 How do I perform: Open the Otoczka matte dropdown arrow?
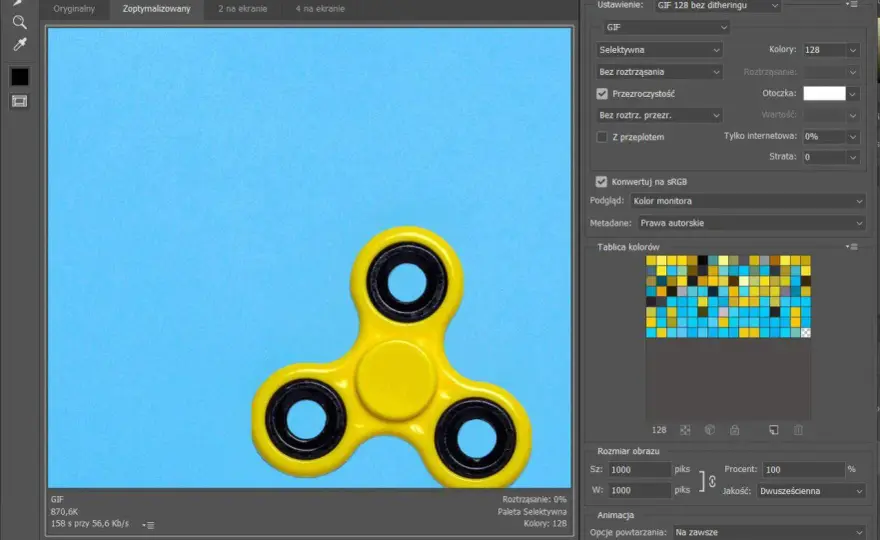(852, 94)
